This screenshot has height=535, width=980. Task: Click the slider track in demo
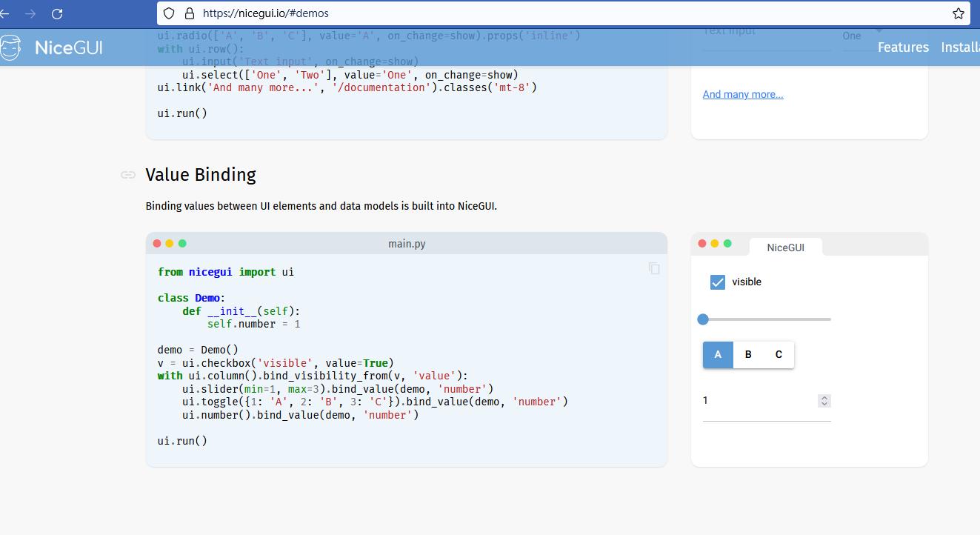(x=767, y=319)
